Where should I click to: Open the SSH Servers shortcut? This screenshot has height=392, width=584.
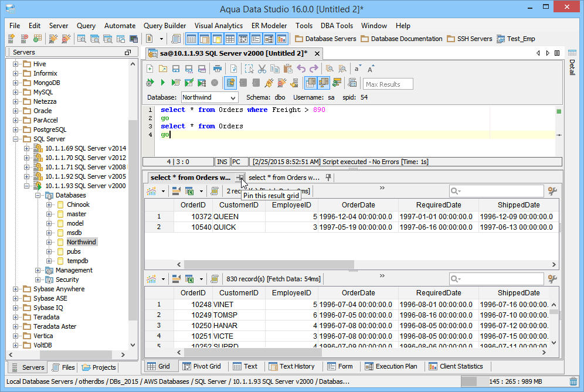(x=470, y=39)
